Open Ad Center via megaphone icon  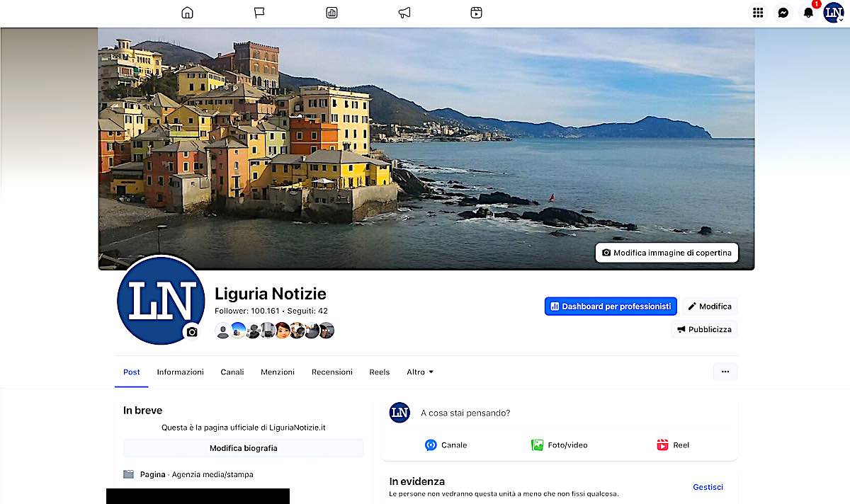[404, 13]
